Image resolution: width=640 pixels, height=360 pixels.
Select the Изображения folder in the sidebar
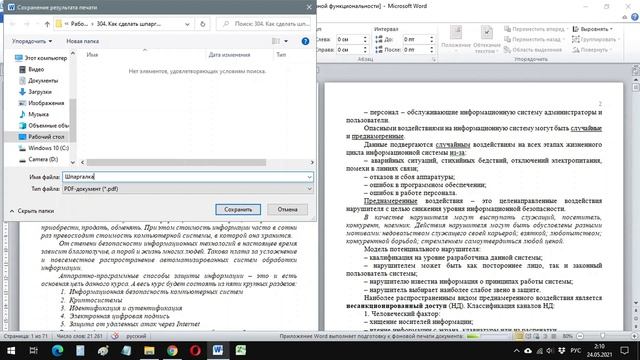[x=42, y=103]
